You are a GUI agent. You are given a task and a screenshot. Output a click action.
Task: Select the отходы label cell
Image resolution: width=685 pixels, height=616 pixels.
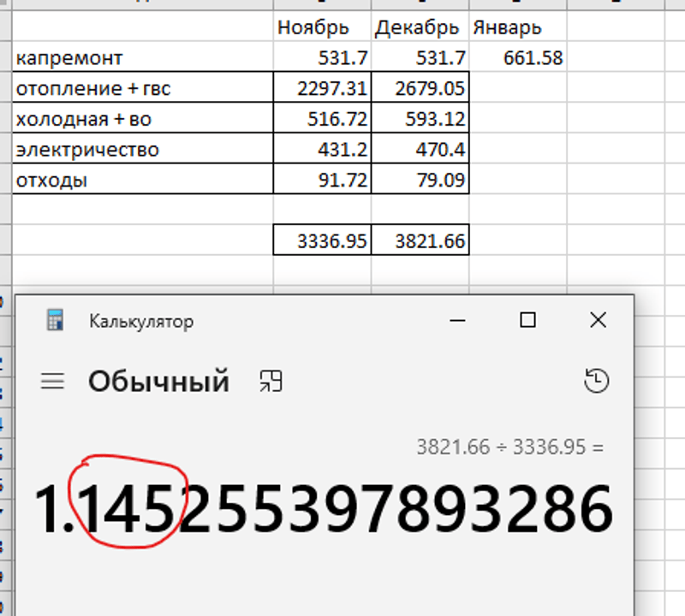click(x=142, y=179)
